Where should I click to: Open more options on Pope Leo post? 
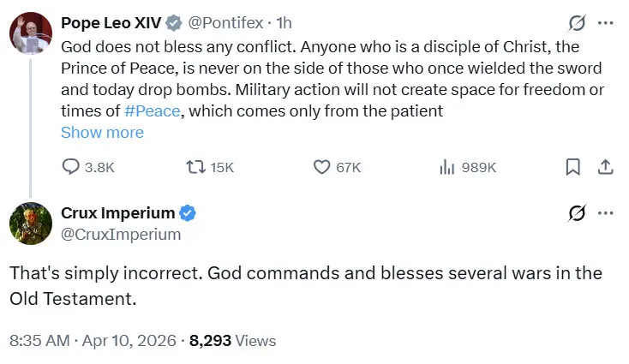click(605, 23)
